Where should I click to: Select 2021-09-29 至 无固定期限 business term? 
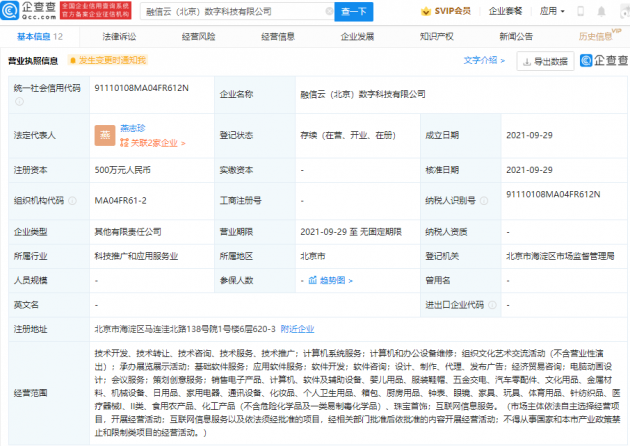[x=351, y=232]
